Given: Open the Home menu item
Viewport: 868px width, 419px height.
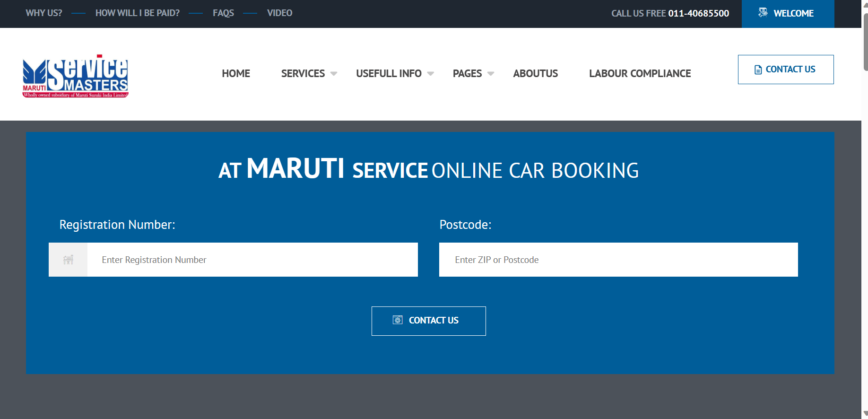Looking at the screenshot, I should click(236, 74).
